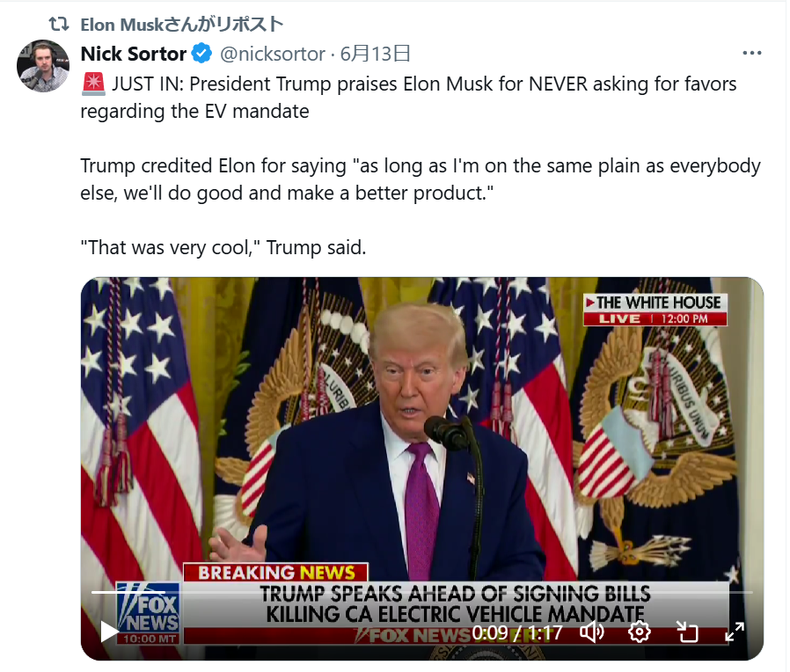Viewport: 790px width, 672px height.
Task: Open picture-in-picture pop-out icon
Action: [687, 632]
